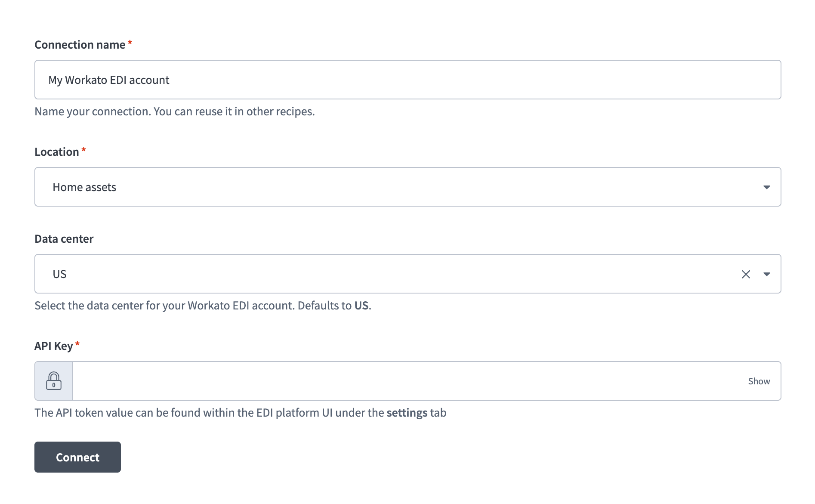Screen dimensions: 815x504
Task: Click the Connection name label
Action: tap(80, 45)
